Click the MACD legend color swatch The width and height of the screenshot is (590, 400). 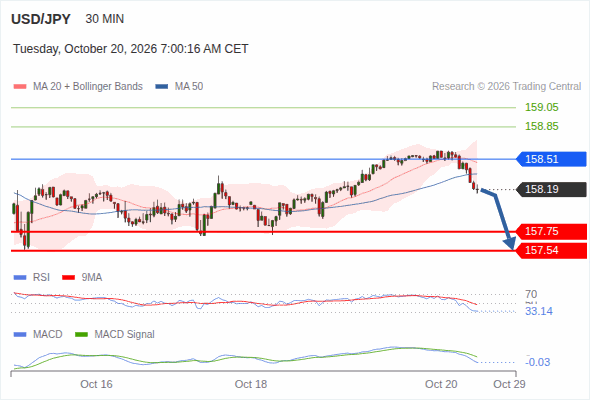(20, 335)
